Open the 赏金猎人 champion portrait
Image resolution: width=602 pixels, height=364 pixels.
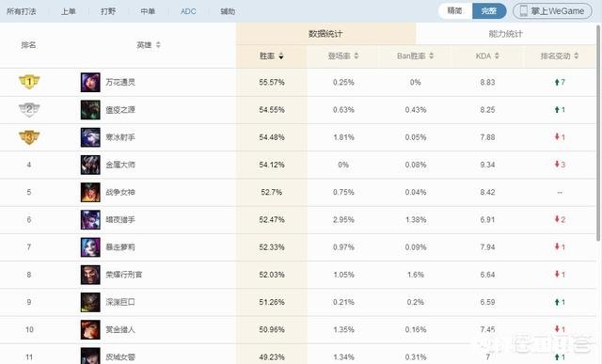coord(90,329)
